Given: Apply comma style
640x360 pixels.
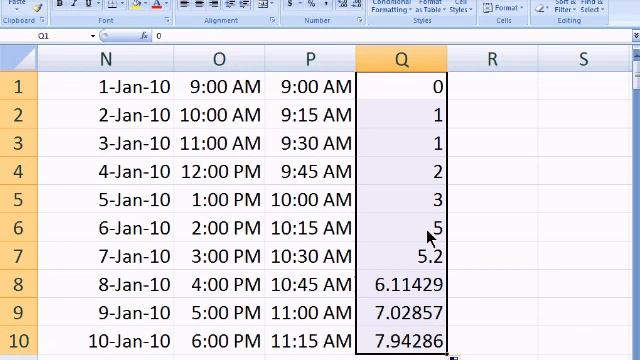Looking at the screenshot, I should pos(326,4).
